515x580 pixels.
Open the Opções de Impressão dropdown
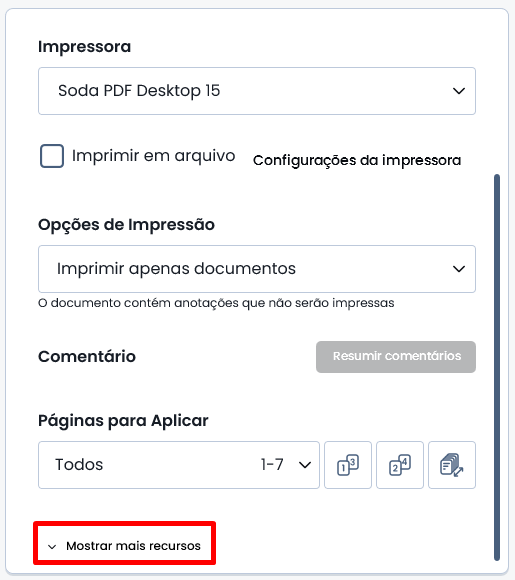click(x=257, y=269)
